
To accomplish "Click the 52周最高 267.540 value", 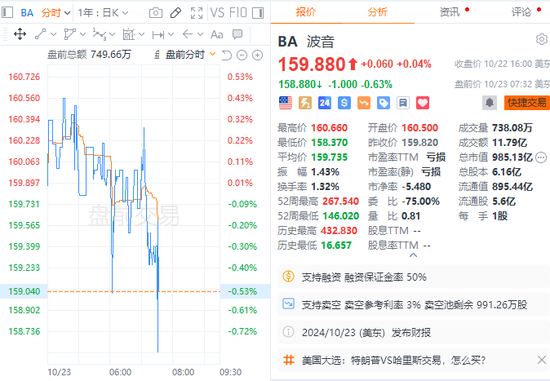I will [x=340, y=201].
